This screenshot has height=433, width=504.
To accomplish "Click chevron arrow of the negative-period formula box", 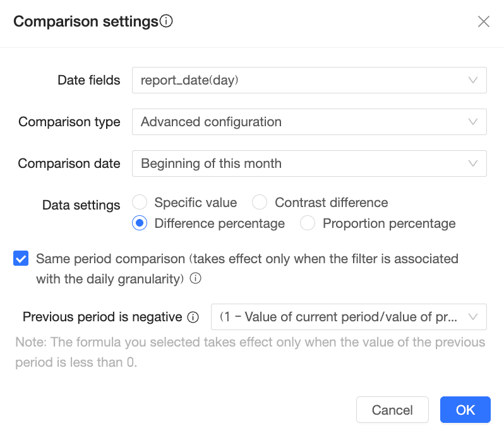I will click(473, 317).
